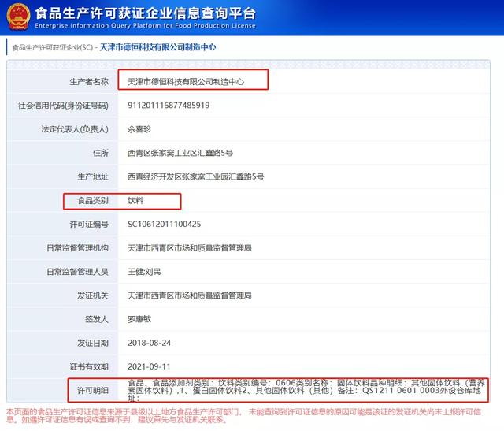The height and width of the screenshot is (431, 504).
Task: Select credit code 911201116877485919
Action: [169, 106]
